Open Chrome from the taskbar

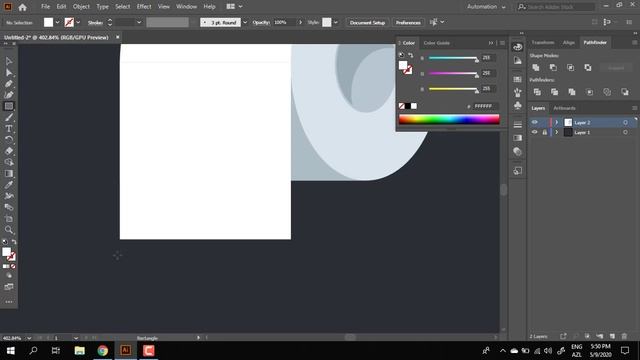click(x=103, y=351)
